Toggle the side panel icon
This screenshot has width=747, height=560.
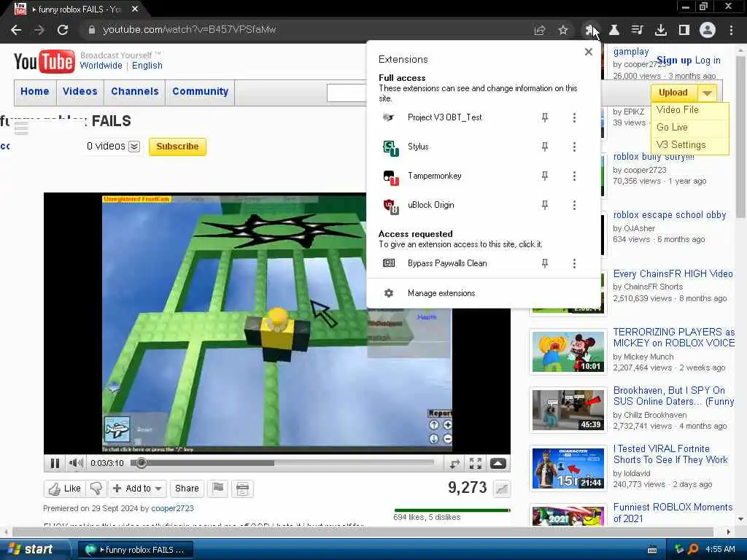[684, 30]
